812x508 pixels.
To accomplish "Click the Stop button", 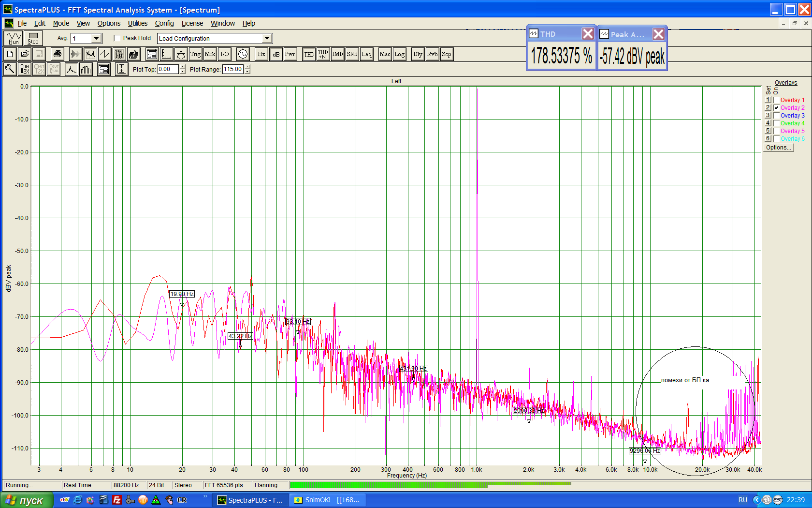I will pos(33,38).
